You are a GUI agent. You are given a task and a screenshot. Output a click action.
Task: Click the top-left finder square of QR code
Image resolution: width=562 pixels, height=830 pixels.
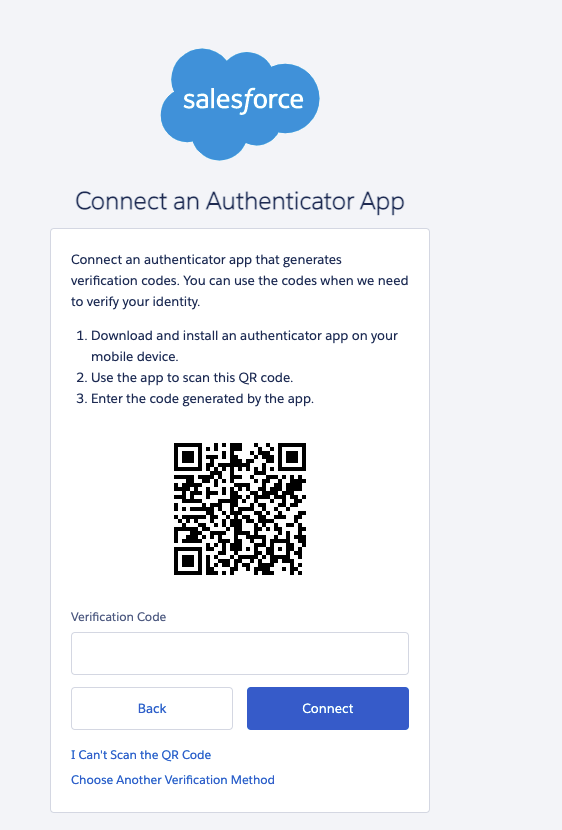[x=187, y=456]
